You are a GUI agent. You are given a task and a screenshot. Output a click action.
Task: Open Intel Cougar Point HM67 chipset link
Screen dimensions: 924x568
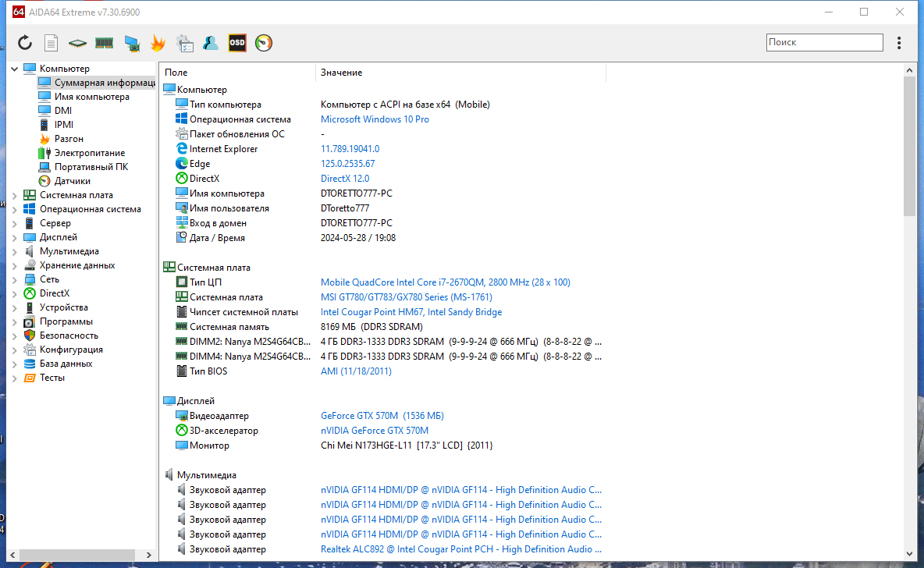tap(411, 312)
